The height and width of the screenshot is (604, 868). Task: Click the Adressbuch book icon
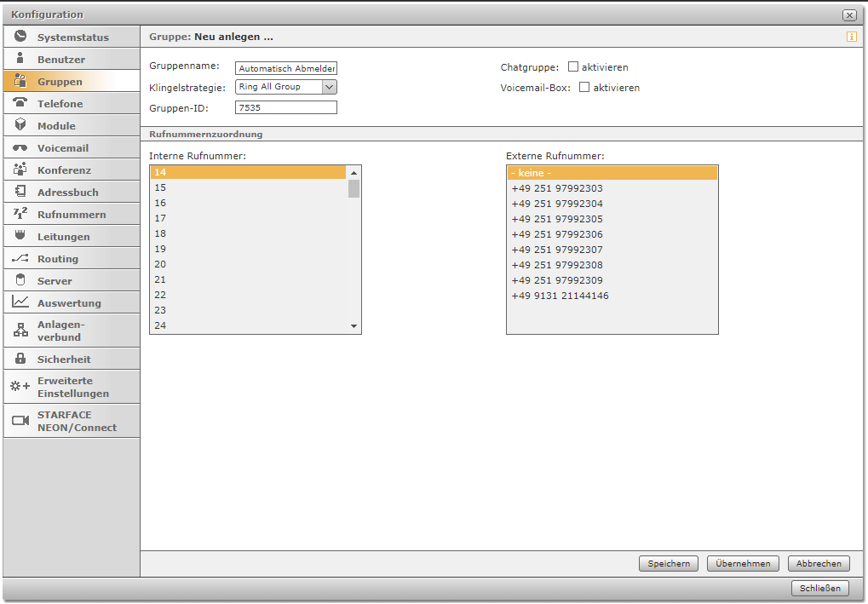click(x=20, y=192)
